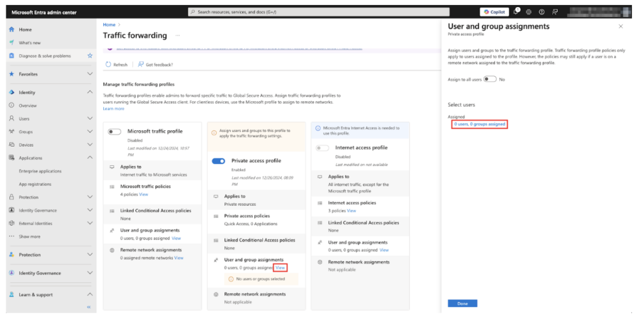Click the Favorites star icon
Image resolution: width=644 pixels, height=322 pixels.
(12, 74)
